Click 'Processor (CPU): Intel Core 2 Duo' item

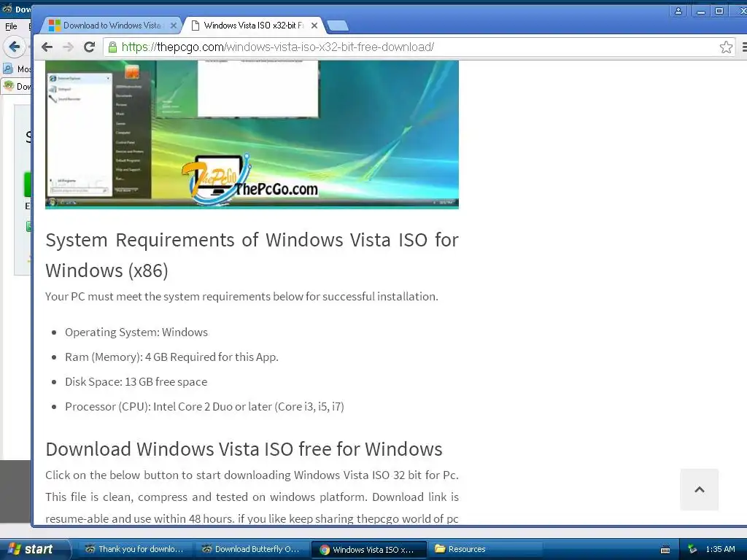pyautogui.click(x=204, y=406)
